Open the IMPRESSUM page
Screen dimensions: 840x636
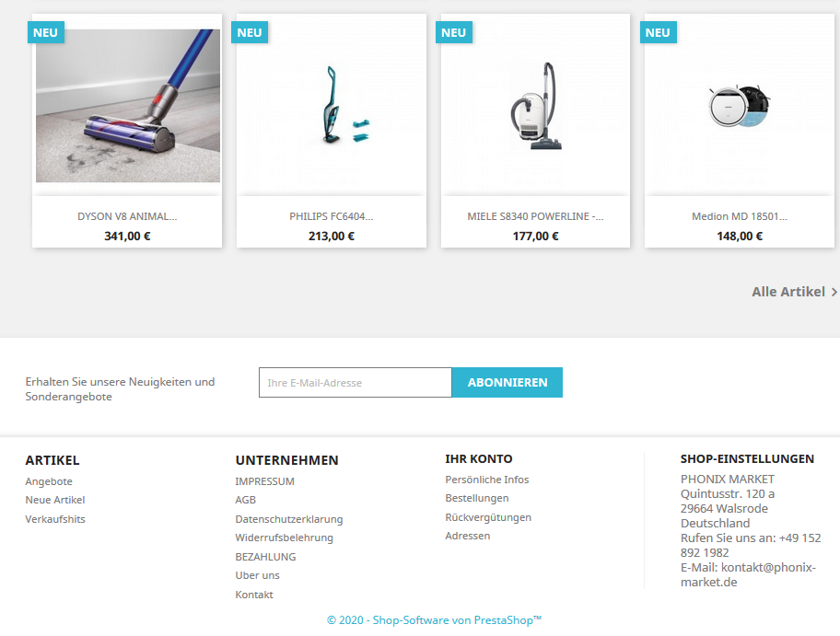coord(264,481)
